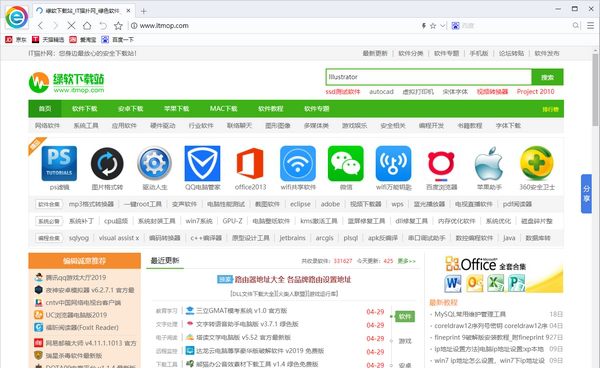Open the 最新更新 top link
600x382 pixels.
(x=375, y=54)
